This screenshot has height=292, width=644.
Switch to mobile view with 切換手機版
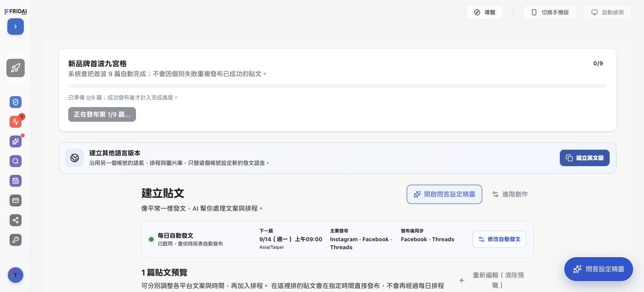(550, 12)
